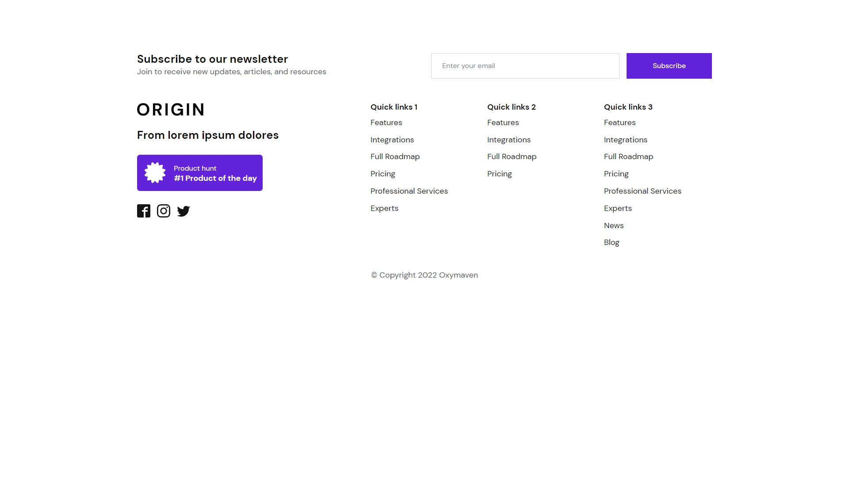The width and height of the screenshot is (849, 504).
Task: Open Professional Services under Quick links 1
Action: tap(409, 191)
